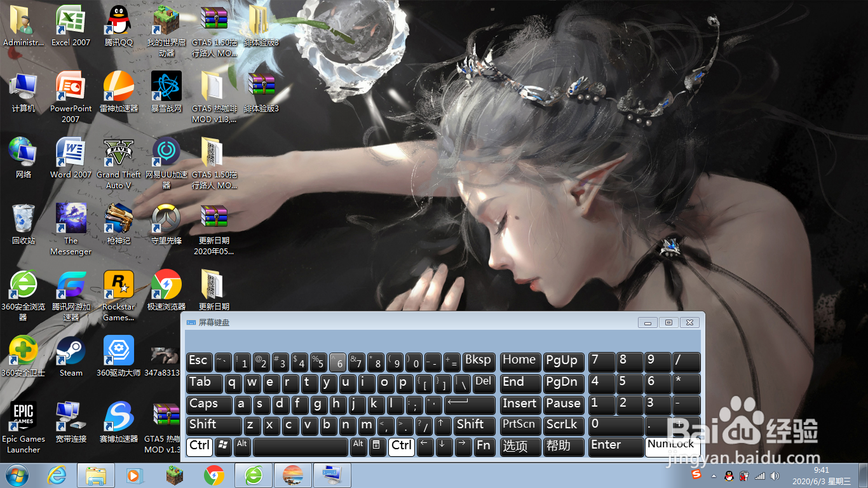Toggle the Insert key

click(520, 404)
